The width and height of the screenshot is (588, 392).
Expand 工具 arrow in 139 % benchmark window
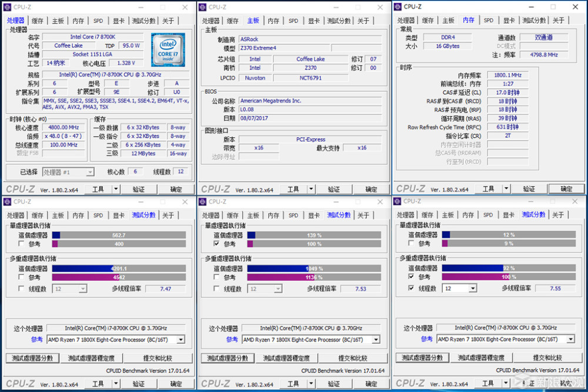point(311,384)
